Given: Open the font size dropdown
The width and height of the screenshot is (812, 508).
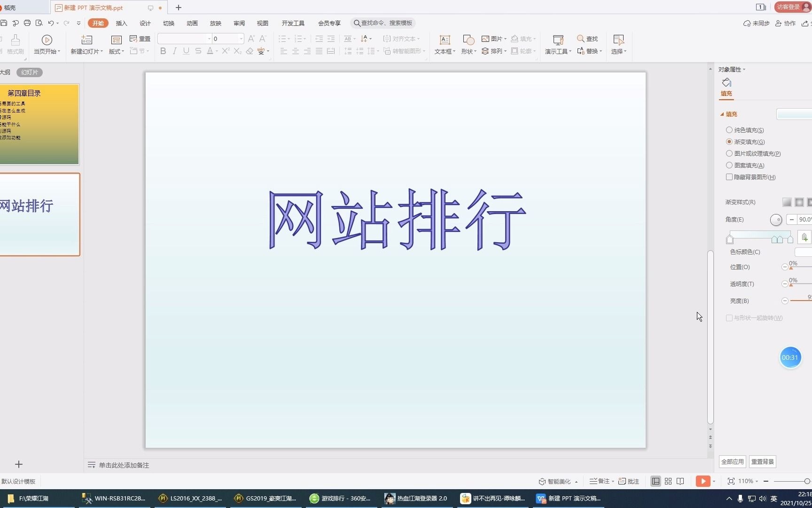Looking at the screenshot, I should point(241,39).
